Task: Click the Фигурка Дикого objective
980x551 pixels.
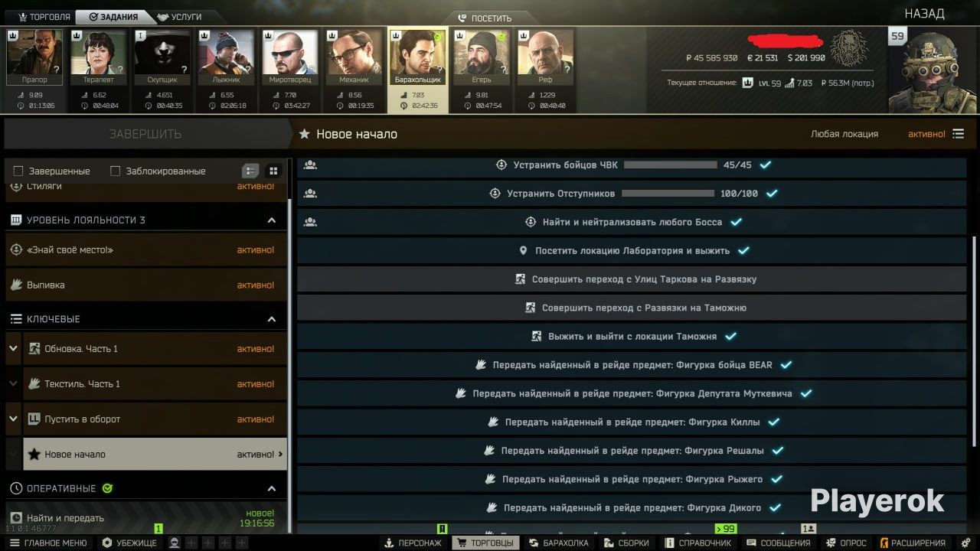Action: [x=632, y=507]
